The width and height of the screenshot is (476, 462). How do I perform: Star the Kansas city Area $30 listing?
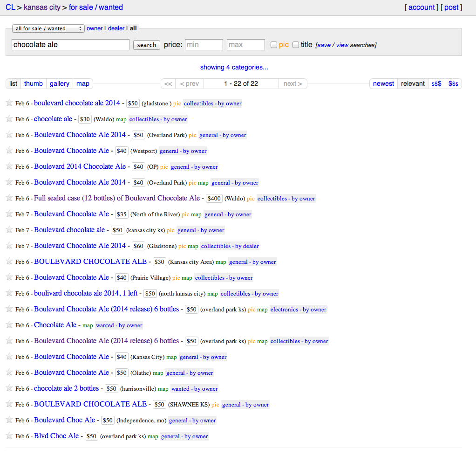pos(9,262)
